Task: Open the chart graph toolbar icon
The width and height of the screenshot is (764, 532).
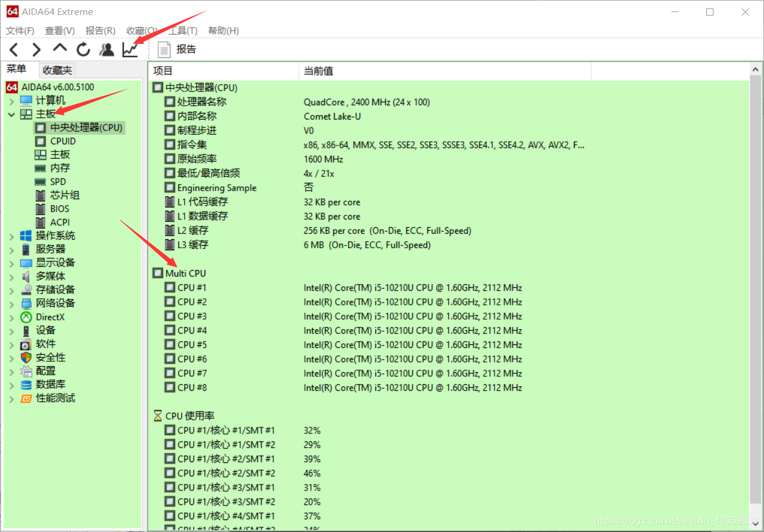Action: point(130,50)
